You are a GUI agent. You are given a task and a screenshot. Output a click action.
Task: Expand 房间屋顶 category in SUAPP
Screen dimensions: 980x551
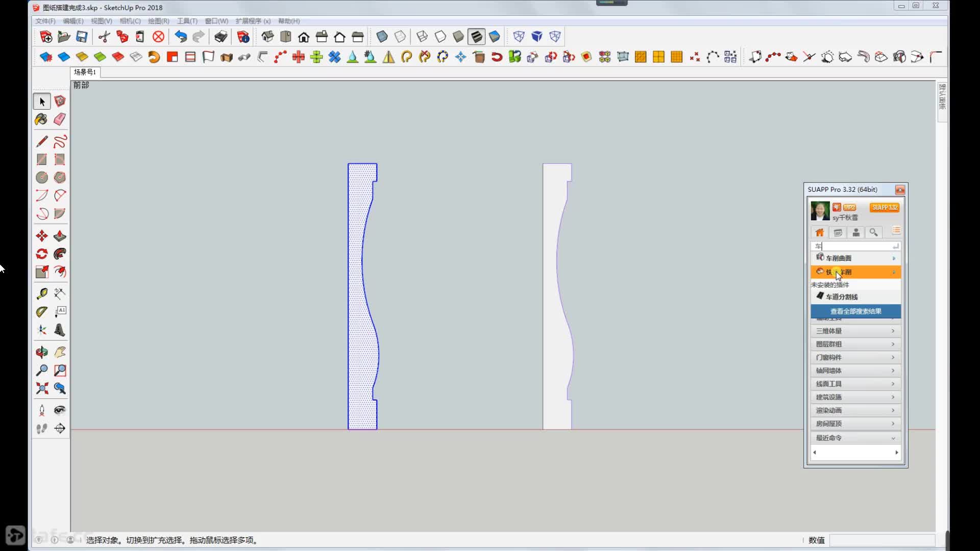[x=855, y=423]
